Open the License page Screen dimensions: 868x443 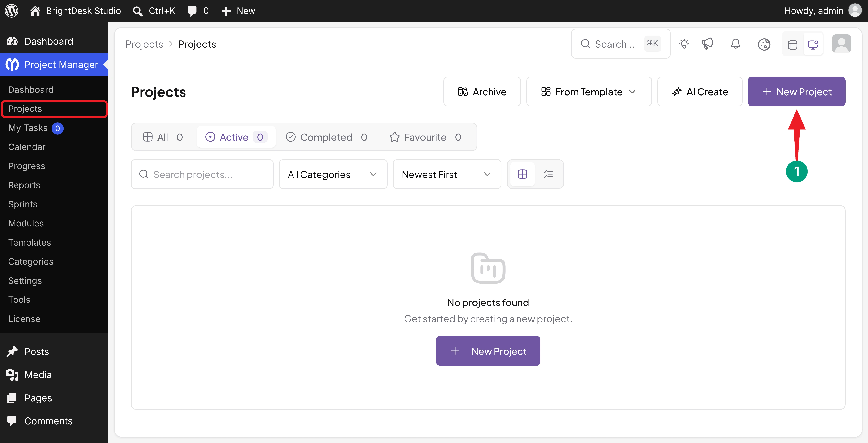[24, 319]
